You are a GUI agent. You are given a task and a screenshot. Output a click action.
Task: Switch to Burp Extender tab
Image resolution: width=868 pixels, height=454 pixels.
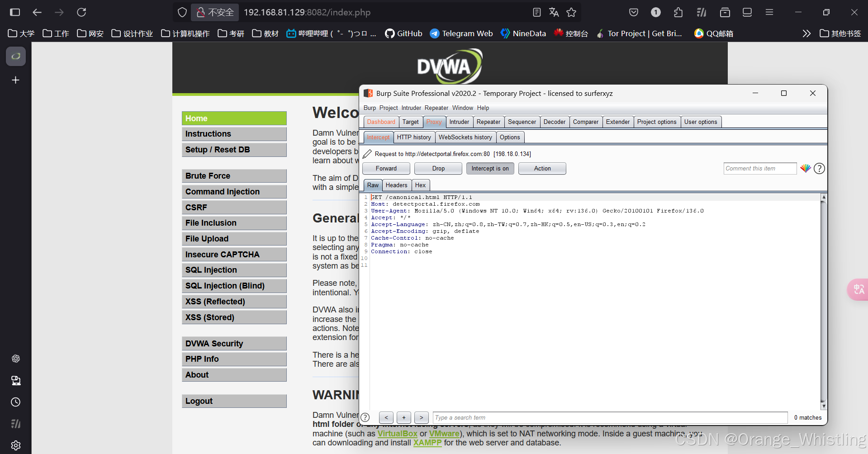coord(617,122)
